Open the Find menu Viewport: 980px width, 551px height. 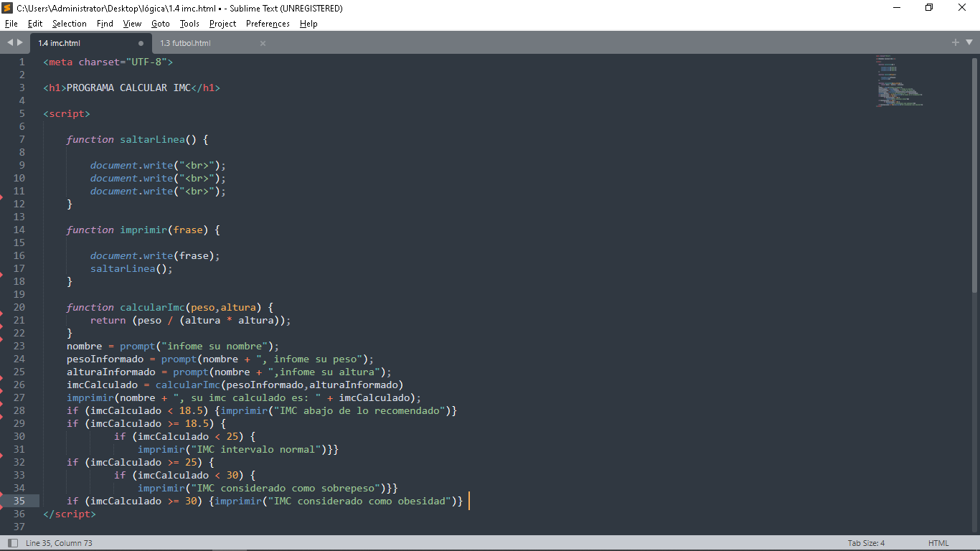[x=105, y=24]
